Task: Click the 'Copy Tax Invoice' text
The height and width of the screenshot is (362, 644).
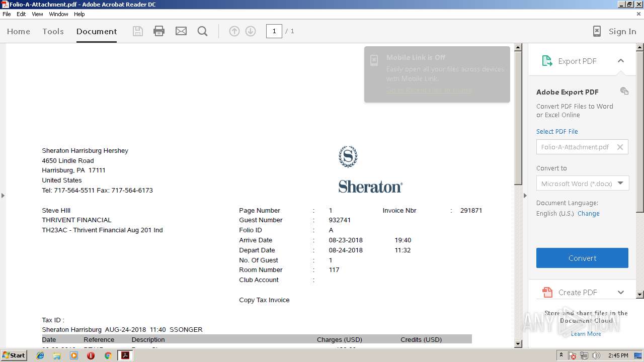Action: [264, 300]
